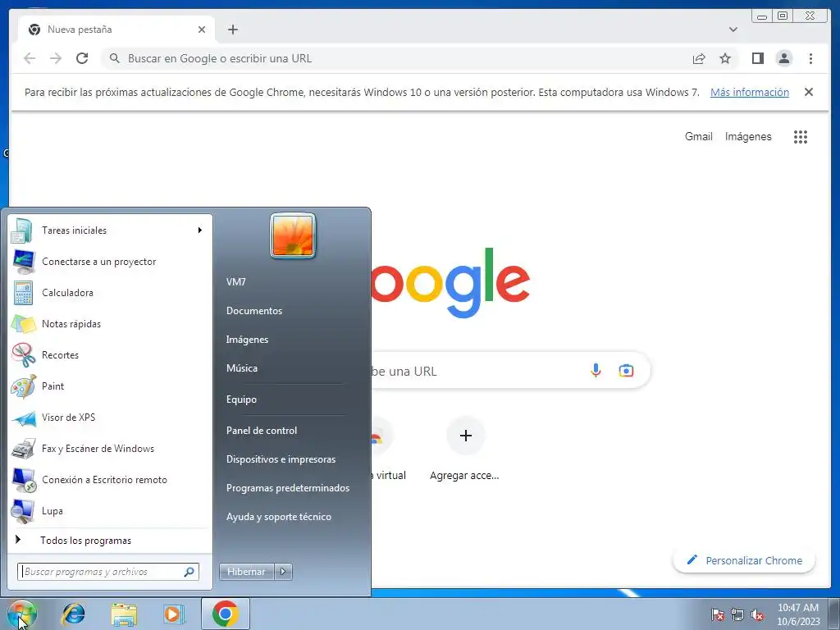Open the Chrome three-dot menu
840x630 pixels.
pyautogui.click(x=810, y=58)
